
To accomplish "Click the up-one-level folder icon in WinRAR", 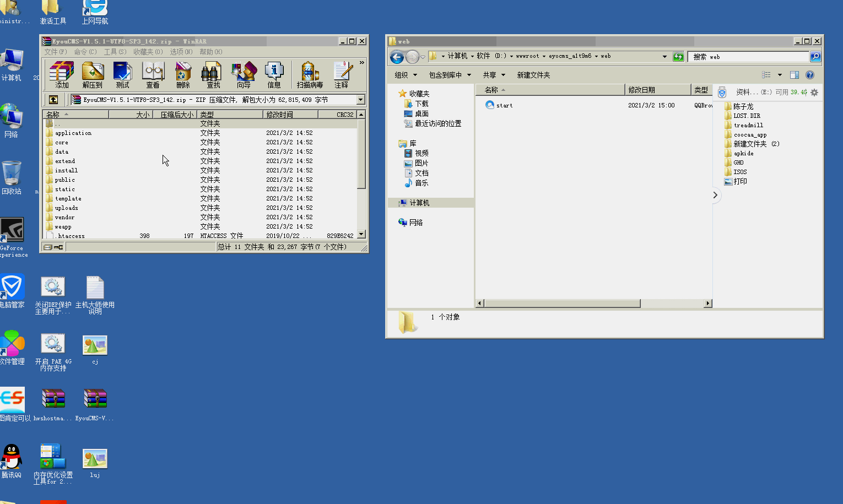I will [53, 99].
